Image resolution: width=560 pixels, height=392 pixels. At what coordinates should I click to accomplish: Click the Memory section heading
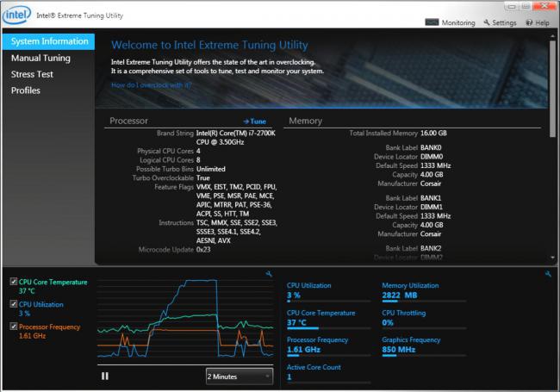click(305, 121)
